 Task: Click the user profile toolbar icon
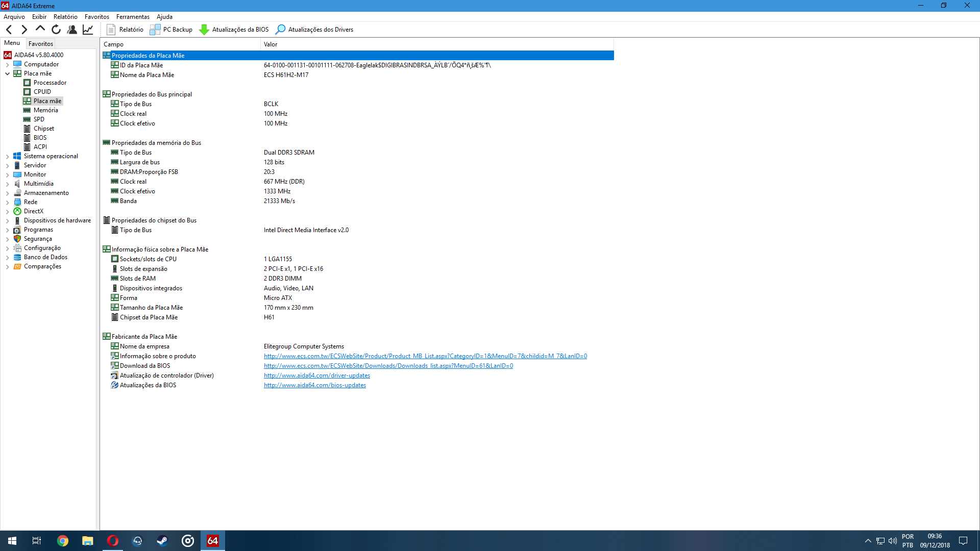point(72,30)
